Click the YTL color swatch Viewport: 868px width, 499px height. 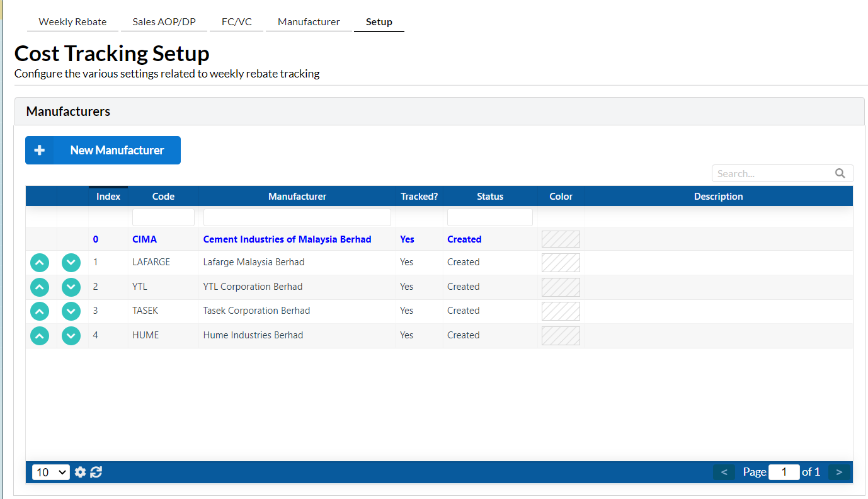click(561, 287)
